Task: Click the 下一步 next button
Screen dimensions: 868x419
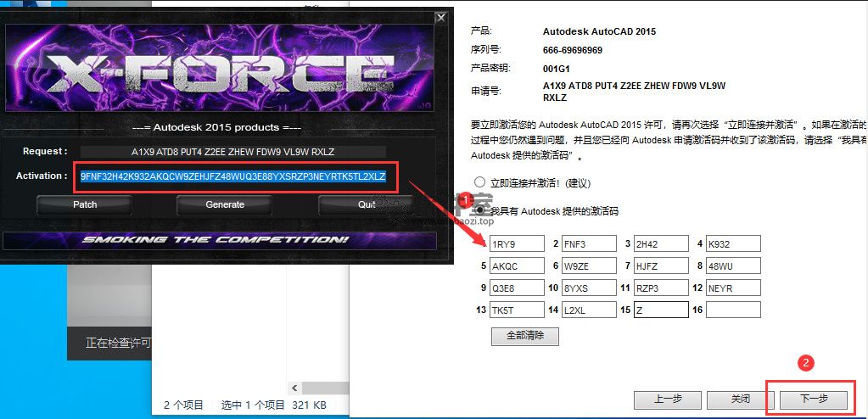Action: (813, 399)
